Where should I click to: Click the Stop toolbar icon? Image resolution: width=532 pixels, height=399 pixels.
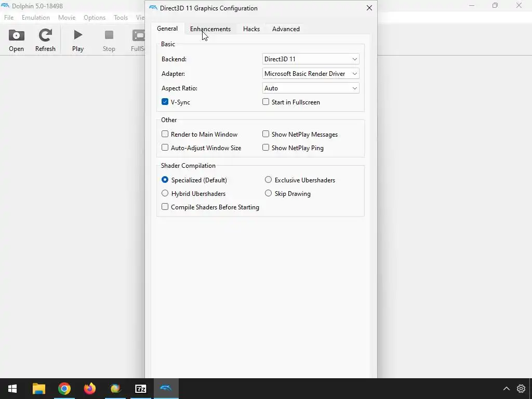click(x=109, y=41)
